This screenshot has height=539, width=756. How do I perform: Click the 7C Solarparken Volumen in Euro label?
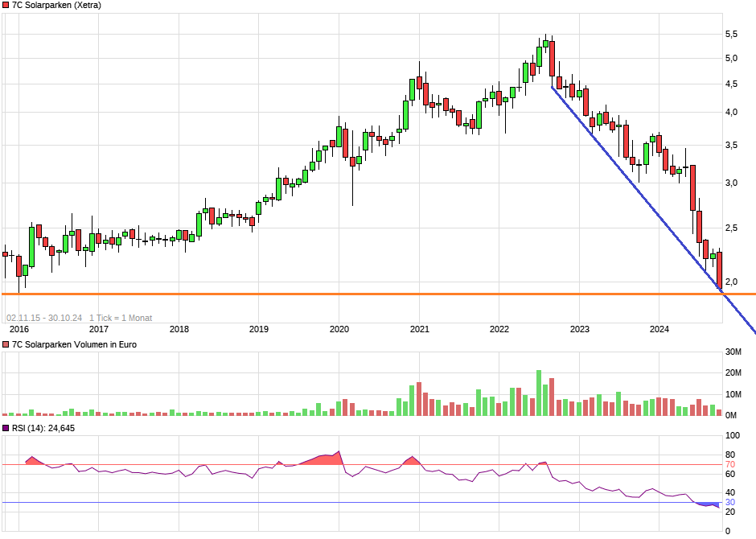tap(74, 345)
